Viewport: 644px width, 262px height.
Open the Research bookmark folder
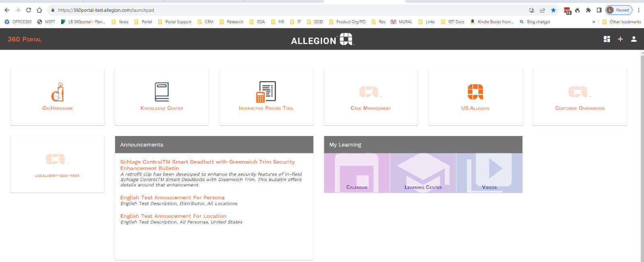click(231, 22)
